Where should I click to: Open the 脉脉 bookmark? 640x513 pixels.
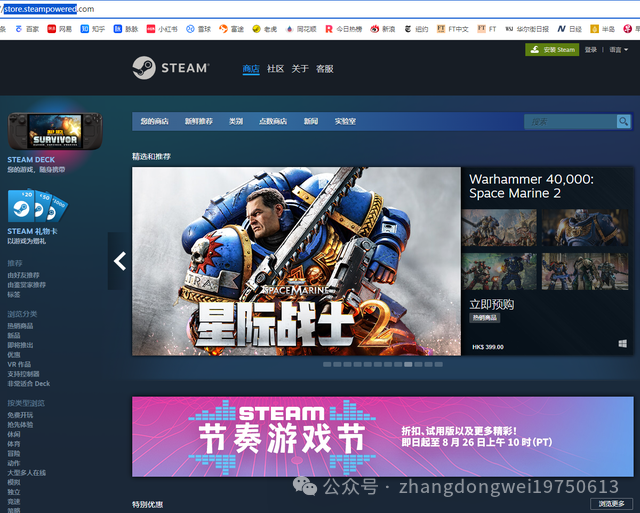pyautogui.click(x=126, y=29)
